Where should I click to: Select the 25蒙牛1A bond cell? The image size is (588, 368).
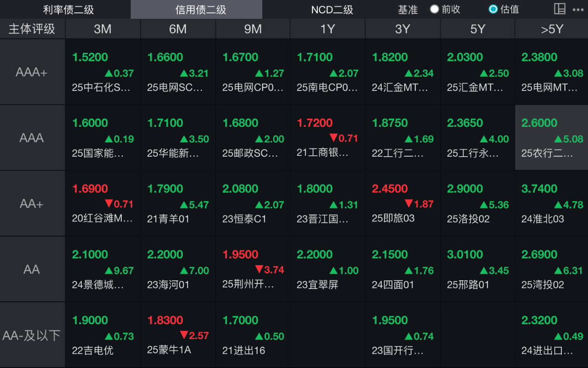[x=178, y=335]
